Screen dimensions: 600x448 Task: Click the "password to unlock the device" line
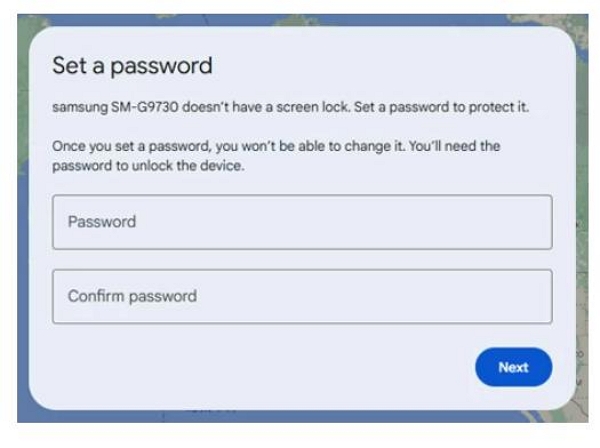click(x=148, y=166)
